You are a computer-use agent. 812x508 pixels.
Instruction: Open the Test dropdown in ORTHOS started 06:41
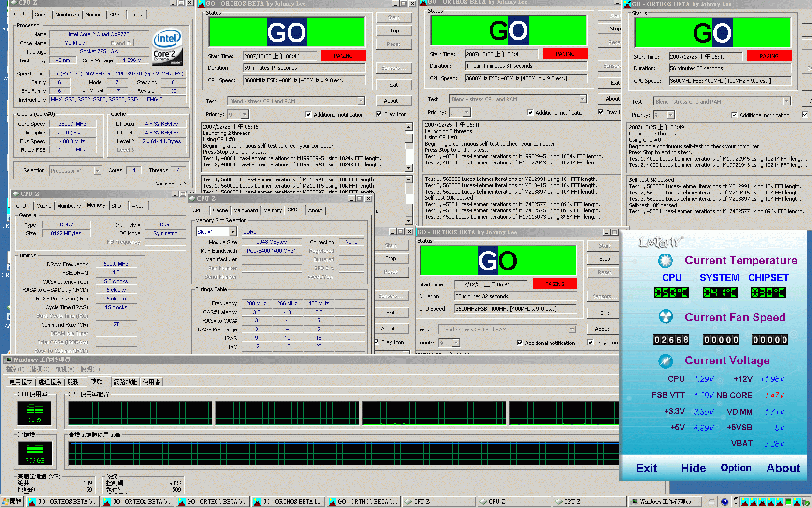click(582, 99)
